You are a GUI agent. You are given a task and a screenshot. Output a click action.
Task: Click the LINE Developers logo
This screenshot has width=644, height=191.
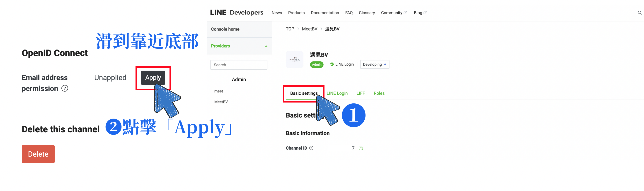click(237, 12)
